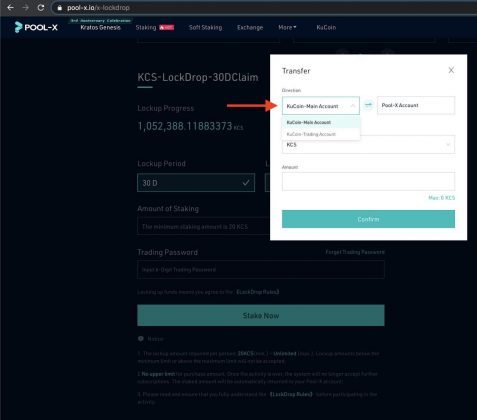Open the Staking nav item

(146, 28)
